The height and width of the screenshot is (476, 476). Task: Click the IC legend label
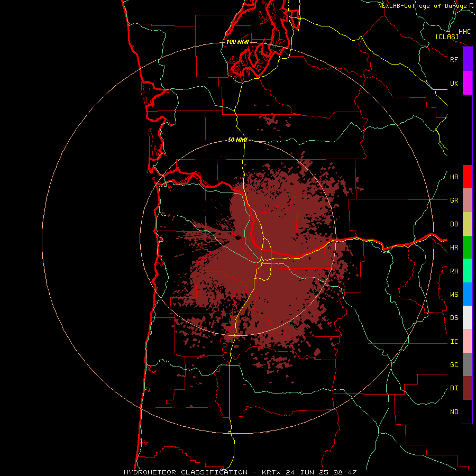(454, 342)
